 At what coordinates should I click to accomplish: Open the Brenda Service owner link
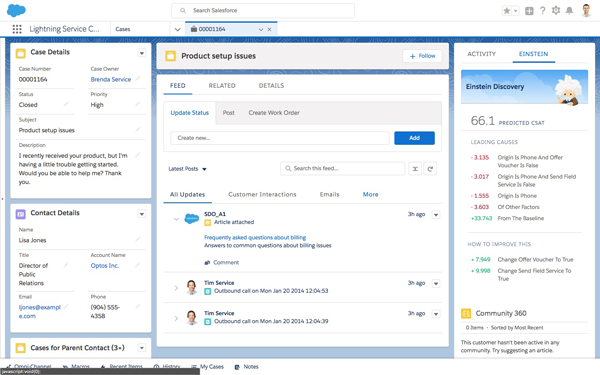(111, 79)
